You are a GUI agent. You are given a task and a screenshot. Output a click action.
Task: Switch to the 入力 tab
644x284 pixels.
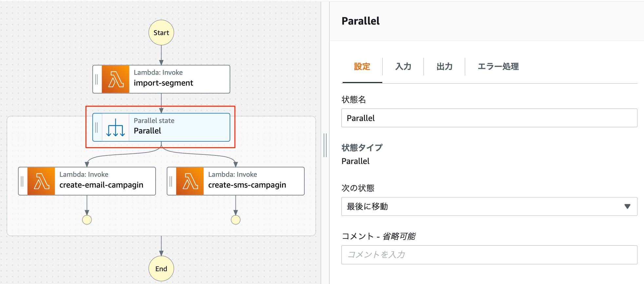pos(403,67)
